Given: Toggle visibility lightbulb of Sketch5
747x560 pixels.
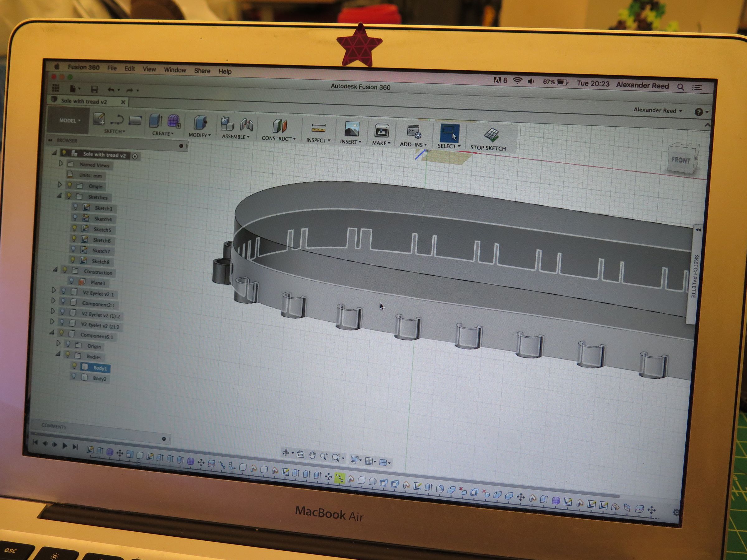Looking at the screenshot, I should (74, 229).
